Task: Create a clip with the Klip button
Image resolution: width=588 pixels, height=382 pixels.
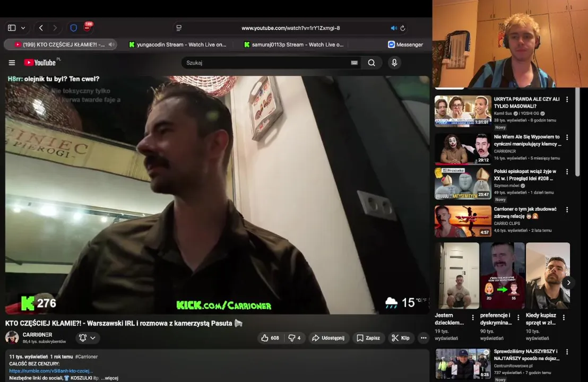Action: 401,338
